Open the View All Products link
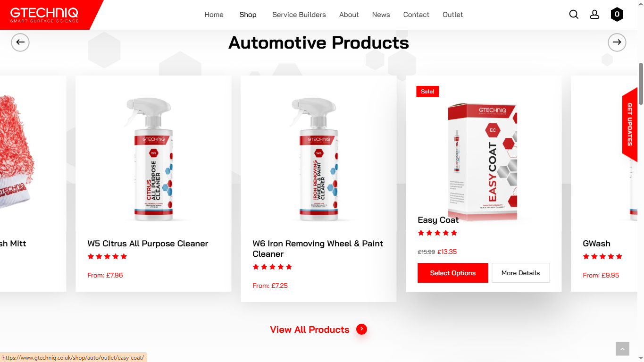644x362 pixels. coord(309,329)
